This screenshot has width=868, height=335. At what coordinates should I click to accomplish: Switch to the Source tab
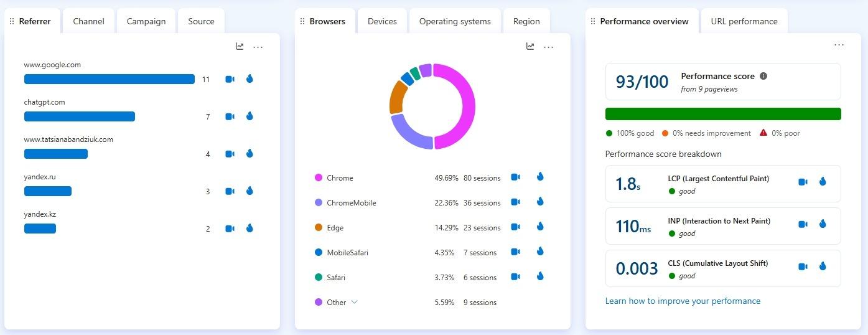tap(201, 21)
